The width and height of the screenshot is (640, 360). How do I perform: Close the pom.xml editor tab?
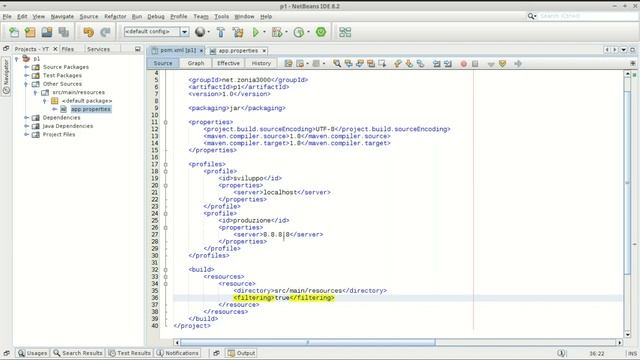coord(201,51)
